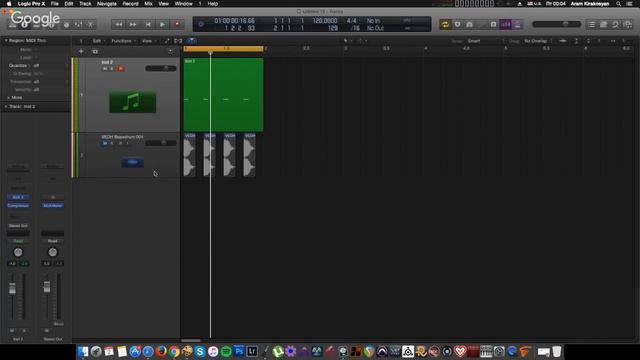Open global tracks options icon
Screen dimensions: 640x360
pyautogui.click(x=171, y=51)
